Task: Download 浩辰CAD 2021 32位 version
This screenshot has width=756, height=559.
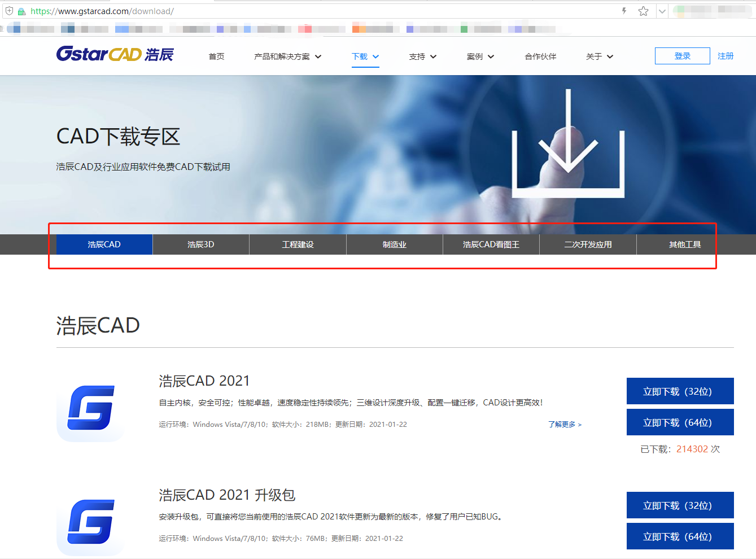Action: 680,391
